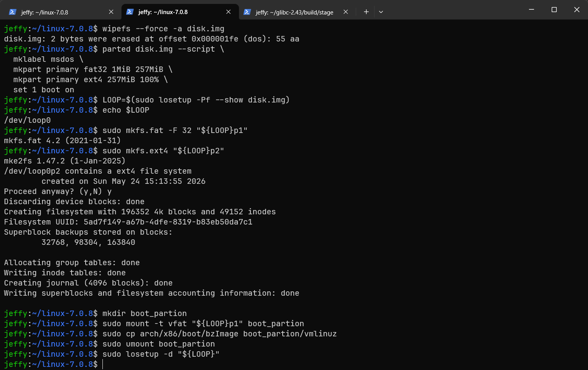Screen dimensions: 588x370
Task: Close the terminal window
Action: (x=577, y=9)
